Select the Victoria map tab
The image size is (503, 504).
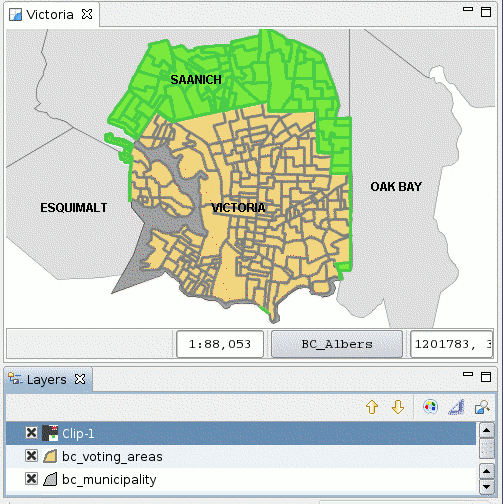(50, 15)
